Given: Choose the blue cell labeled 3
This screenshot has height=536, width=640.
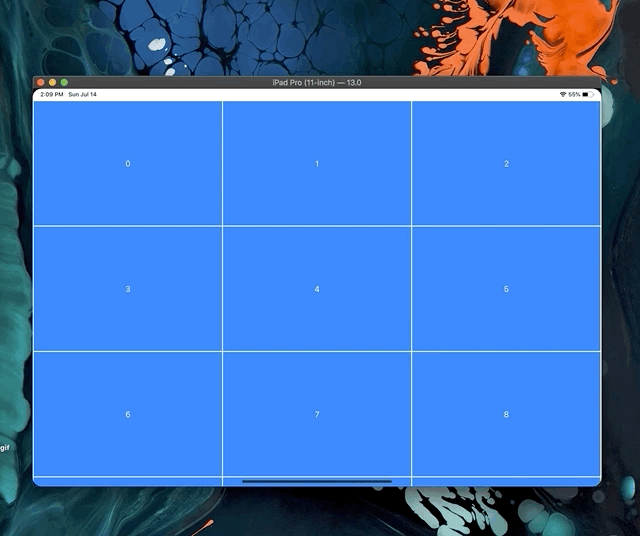Looking at the screenshot, I should [128, 289].
